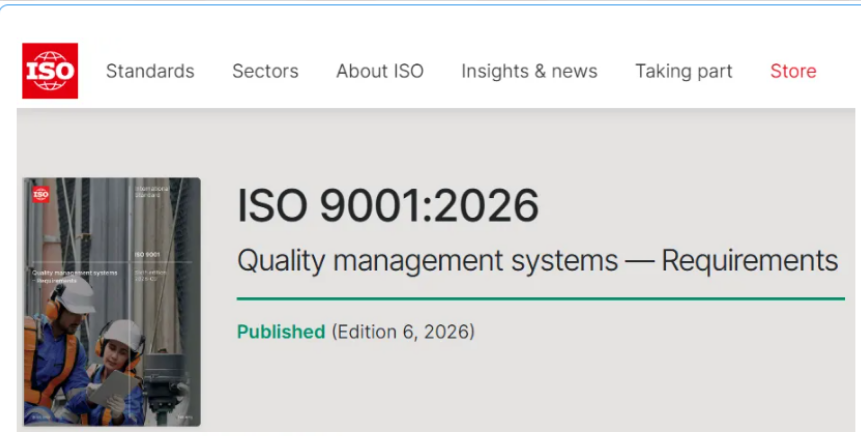861x436 pixels.
Task: Click the Edition 6, 2026 text
Action: point(403,332)
